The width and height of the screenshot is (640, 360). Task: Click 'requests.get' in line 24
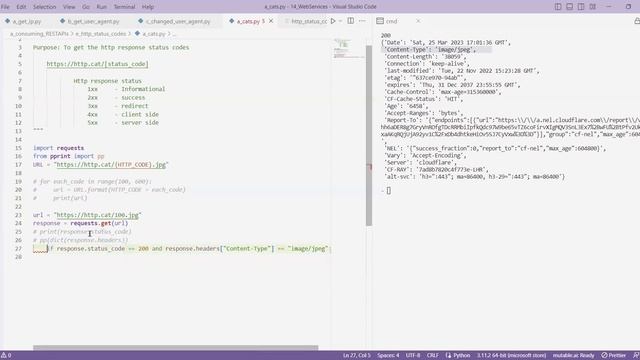(91, 223)
